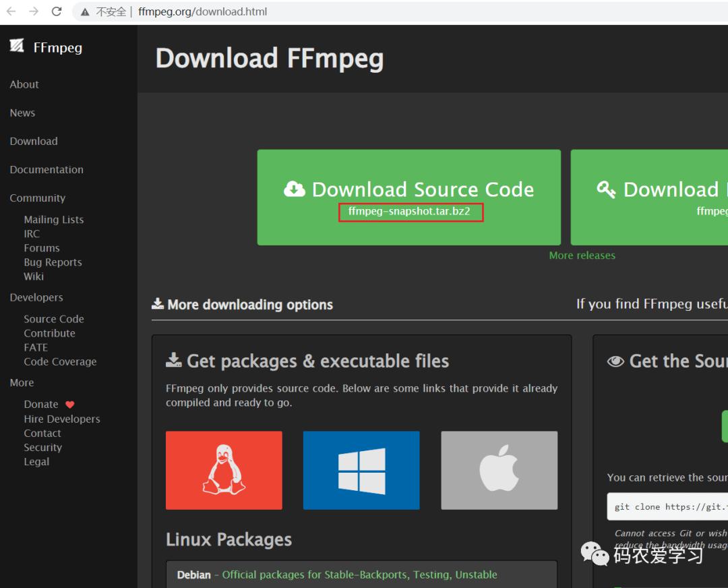Click the Download FFmpeg page heading
Viewport: 728px width, 588px height.
pos(270,59)
